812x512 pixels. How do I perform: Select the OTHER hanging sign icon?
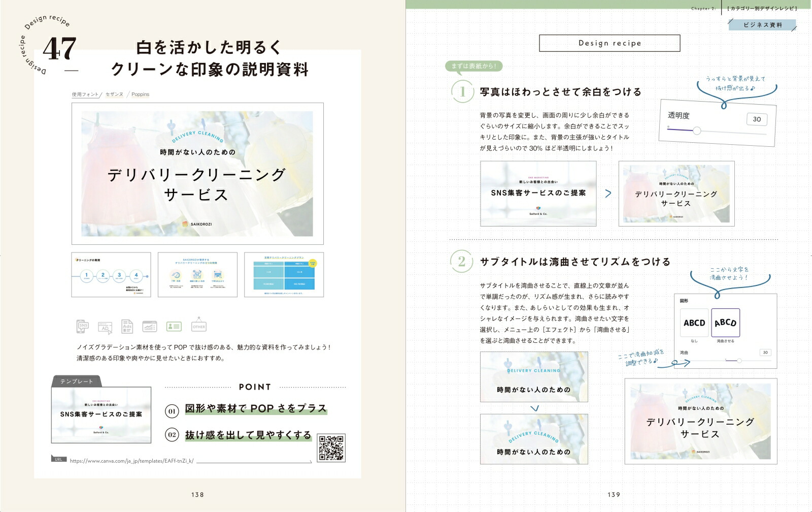pyautogui.click(x=198, y=326)
